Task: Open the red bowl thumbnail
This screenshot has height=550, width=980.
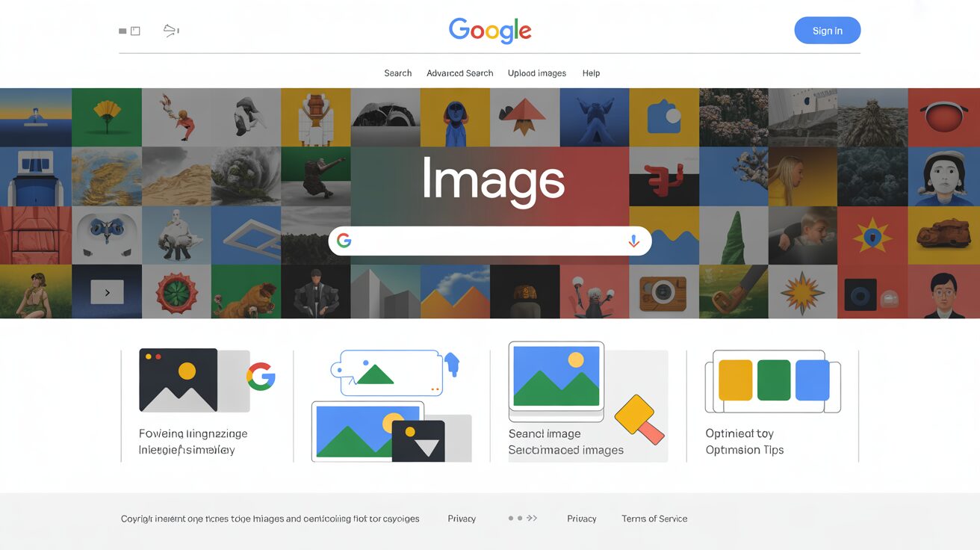Action: 944,117
